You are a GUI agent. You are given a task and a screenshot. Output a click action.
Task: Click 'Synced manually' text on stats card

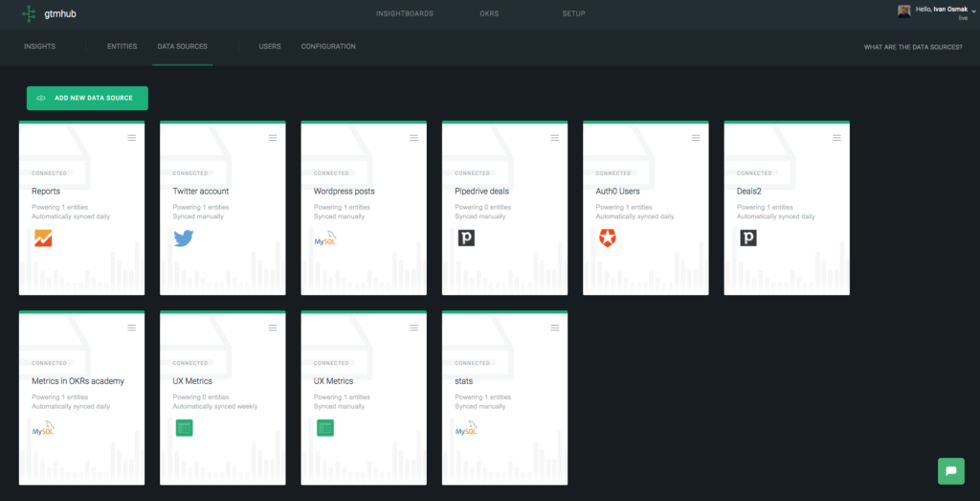[480, 406]
